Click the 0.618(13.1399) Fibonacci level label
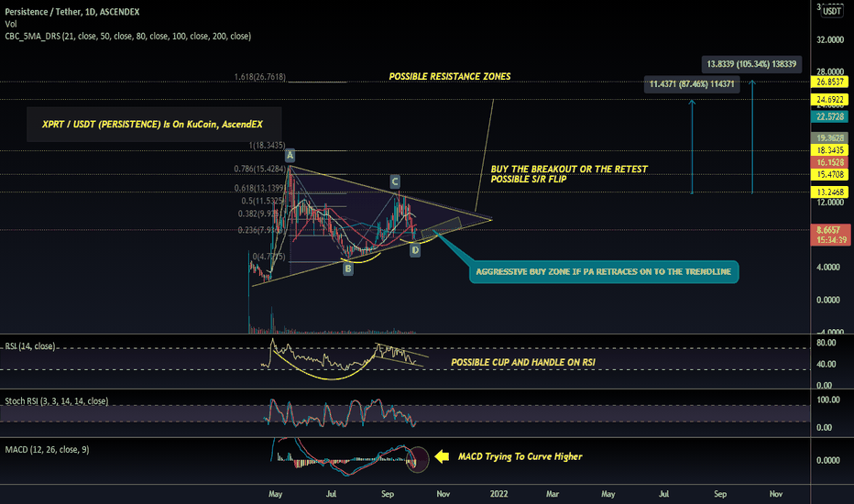Image resolution: width=854 pixels, height=504 pixels. (260, 189)
